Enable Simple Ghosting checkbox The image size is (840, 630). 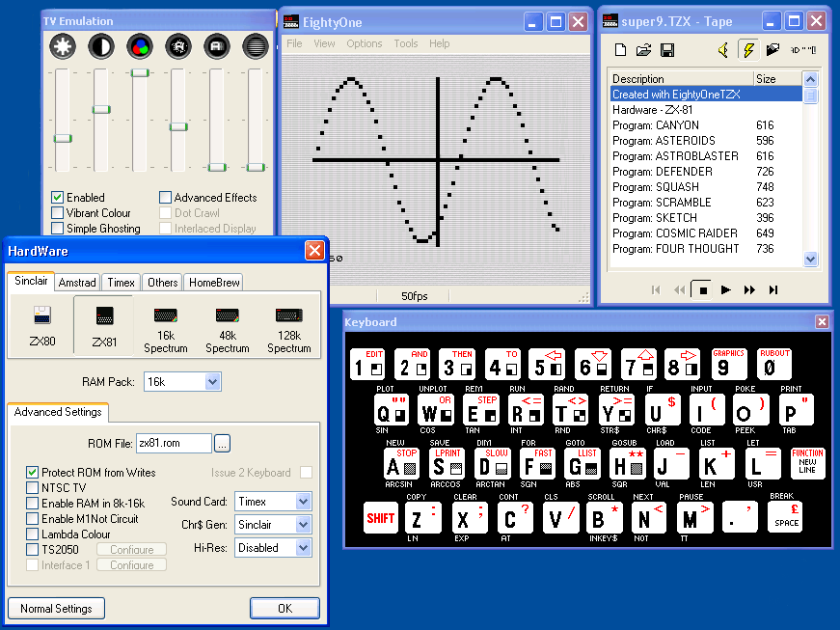[57, 229]
